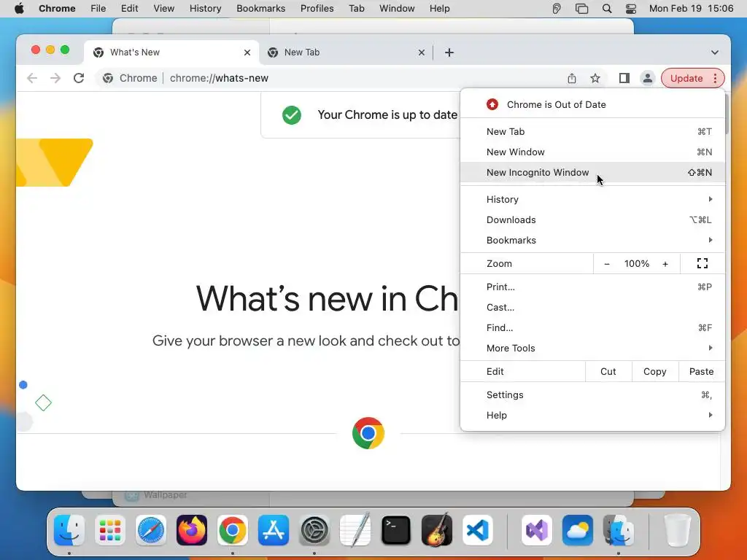
Task: Click the share page icon
Action: (x=572, y=78)
